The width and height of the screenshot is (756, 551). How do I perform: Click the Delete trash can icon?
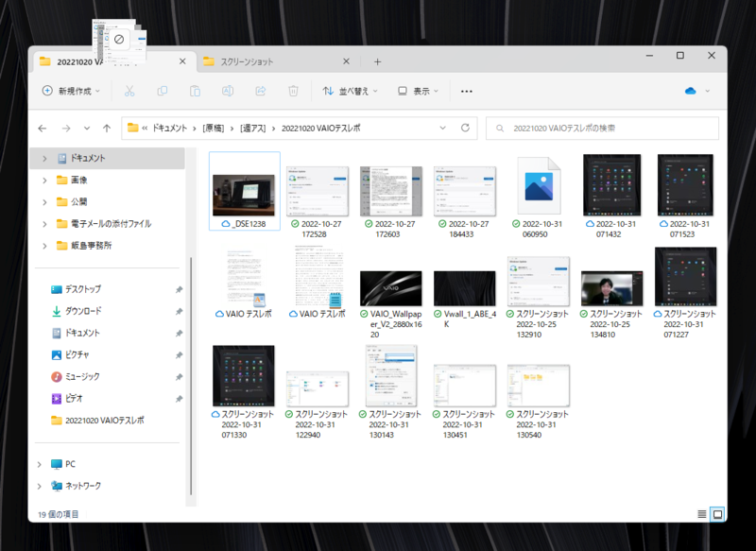tap(293, 91)
